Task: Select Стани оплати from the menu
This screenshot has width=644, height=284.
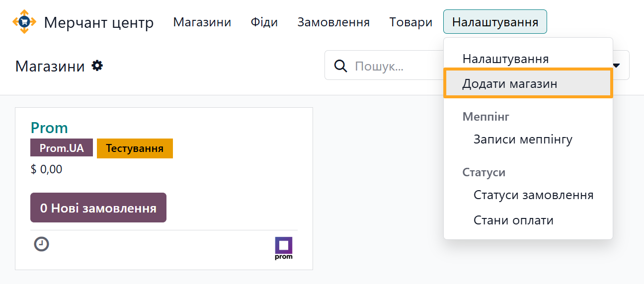Action: [x=513, y=220]
